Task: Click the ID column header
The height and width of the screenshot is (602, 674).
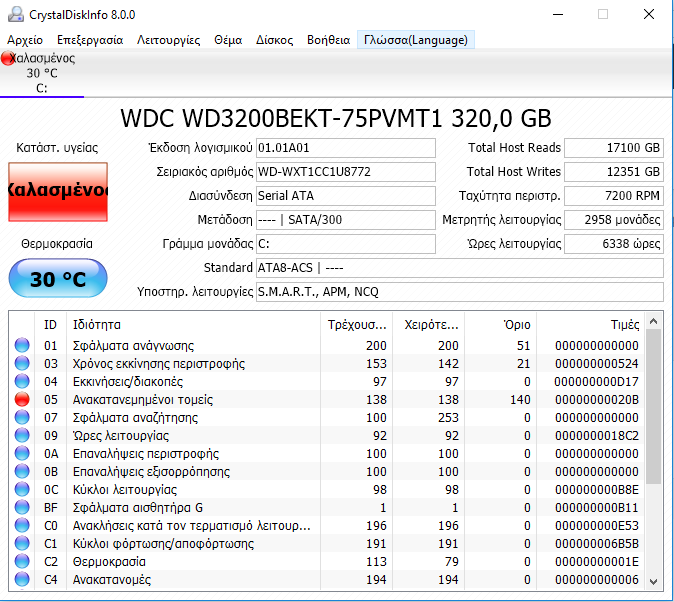Action: 50,325
